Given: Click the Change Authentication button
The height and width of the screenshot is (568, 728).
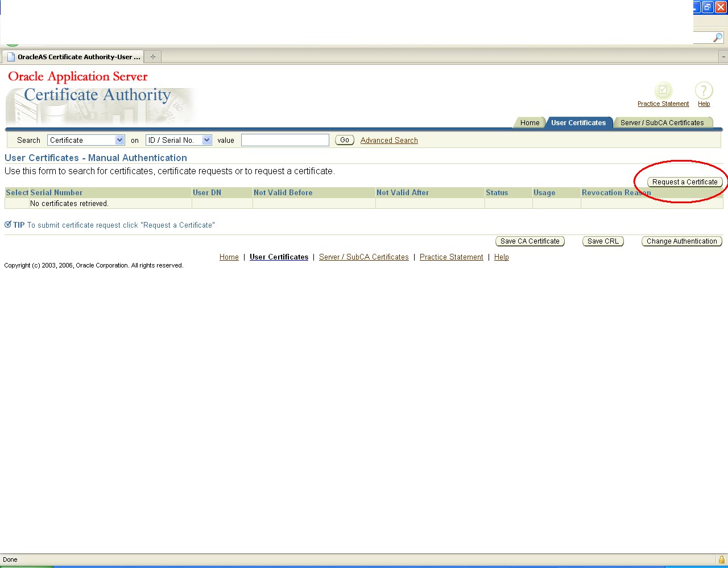Looking at the screenshot, I should tap(681, 241).
